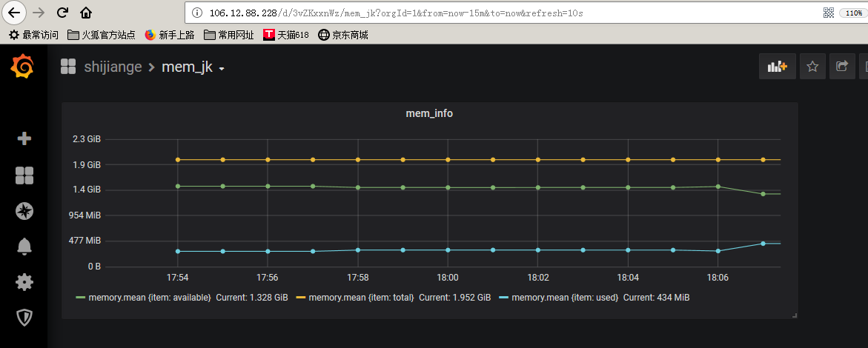Reload the page with refresh icon
This screenshot has height=348, width=868.
(62, 12)
